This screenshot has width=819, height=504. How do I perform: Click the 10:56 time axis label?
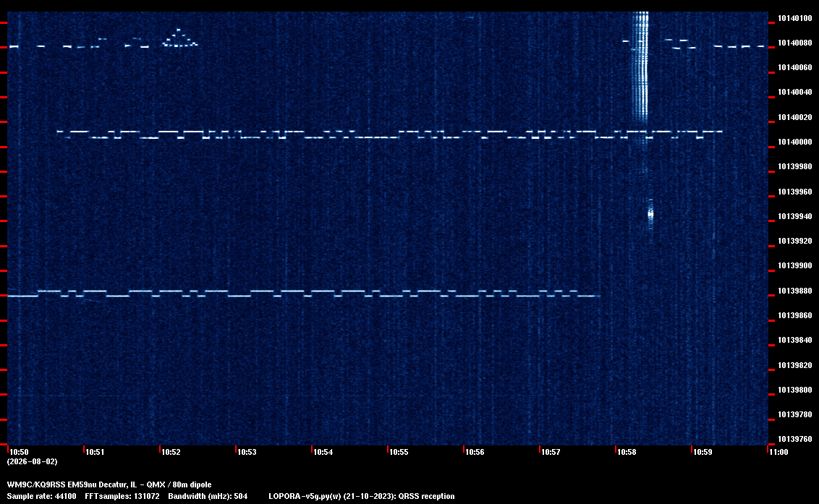point(475,452)
